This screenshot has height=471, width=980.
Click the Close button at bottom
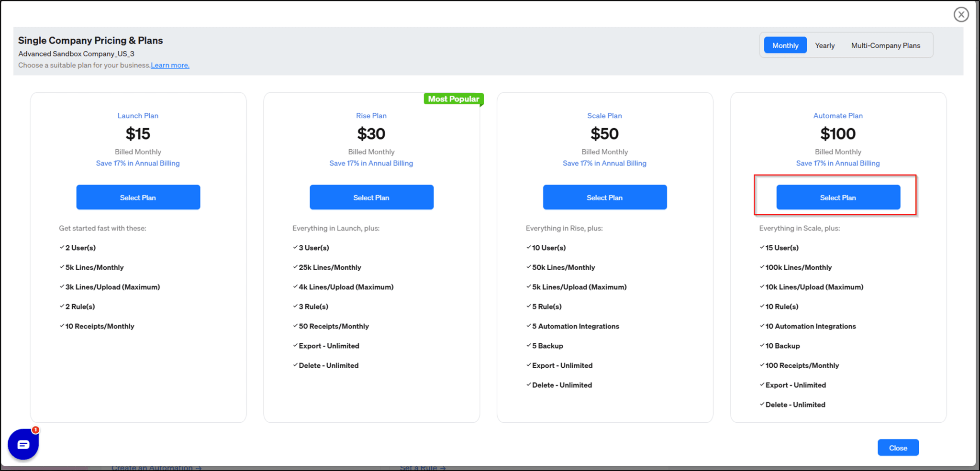898,448
